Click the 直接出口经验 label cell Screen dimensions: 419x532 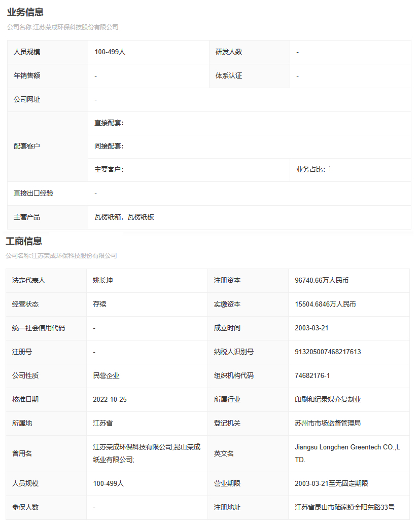(48, 194)
